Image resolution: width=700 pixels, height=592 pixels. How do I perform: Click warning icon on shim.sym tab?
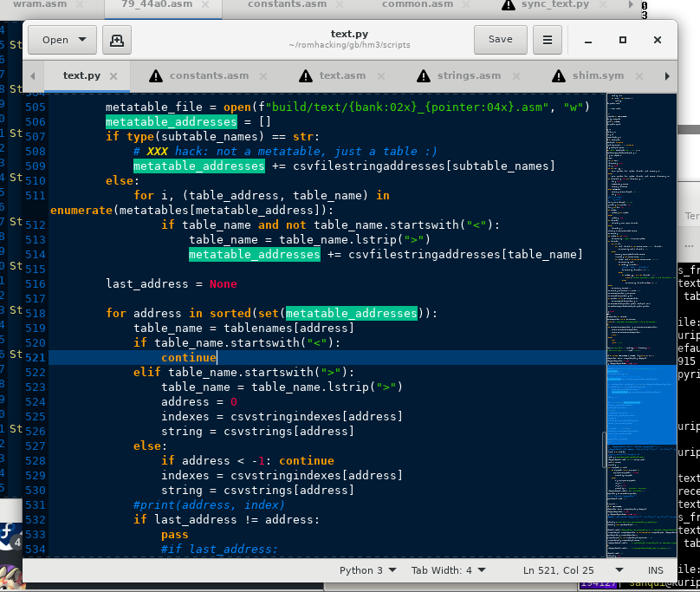click(559, 76)
